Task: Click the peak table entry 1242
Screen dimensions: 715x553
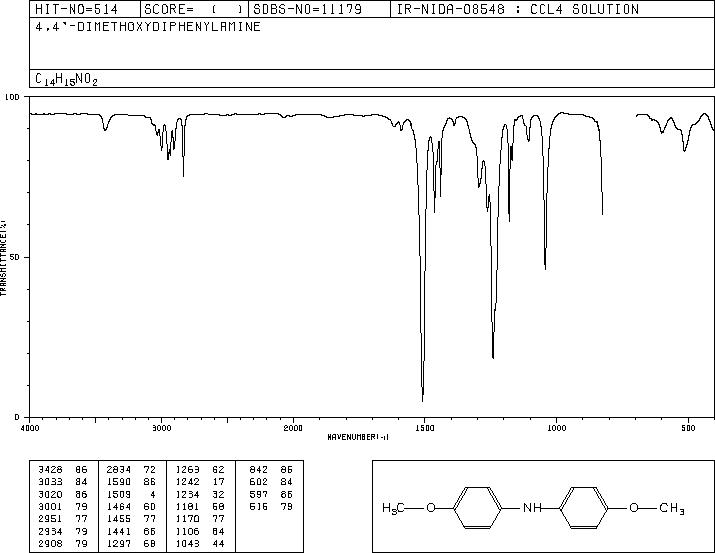Action: [187, 482]
